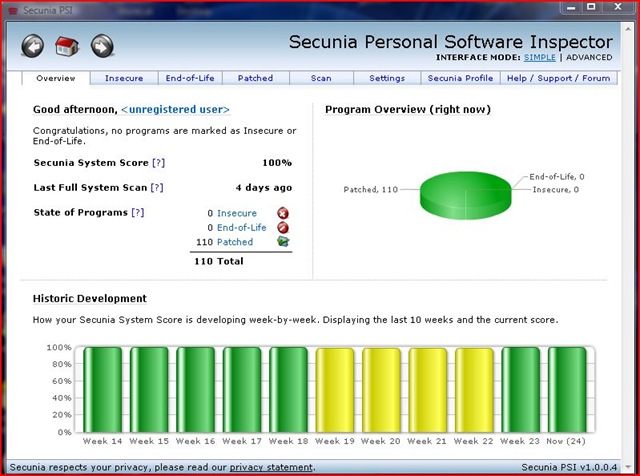Read the privacy statement link
640x476 pixels.
(271, 467)
